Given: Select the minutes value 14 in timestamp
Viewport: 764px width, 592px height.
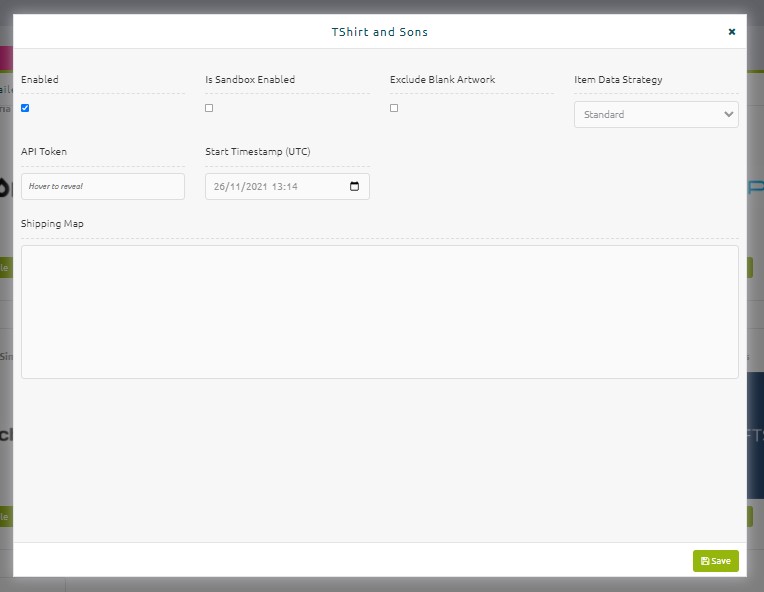Looking at the screenshot, I should (292, 187).
